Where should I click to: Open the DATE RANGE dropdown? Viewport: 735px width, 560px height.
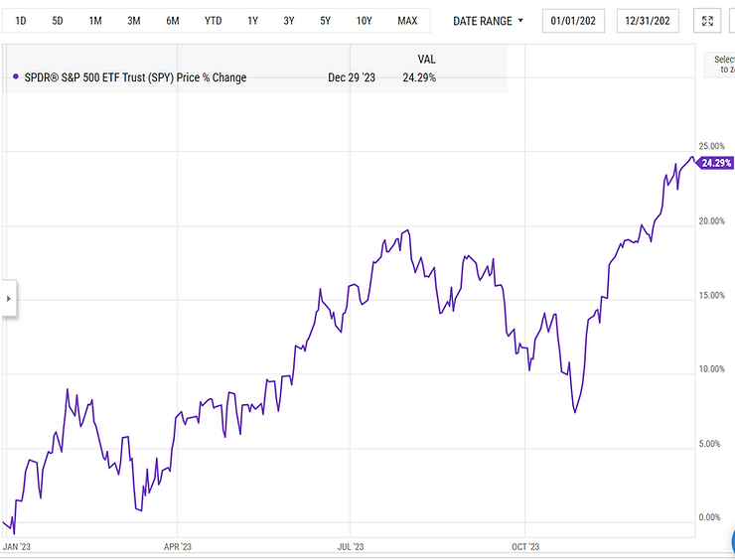click(x=488, y=21)
